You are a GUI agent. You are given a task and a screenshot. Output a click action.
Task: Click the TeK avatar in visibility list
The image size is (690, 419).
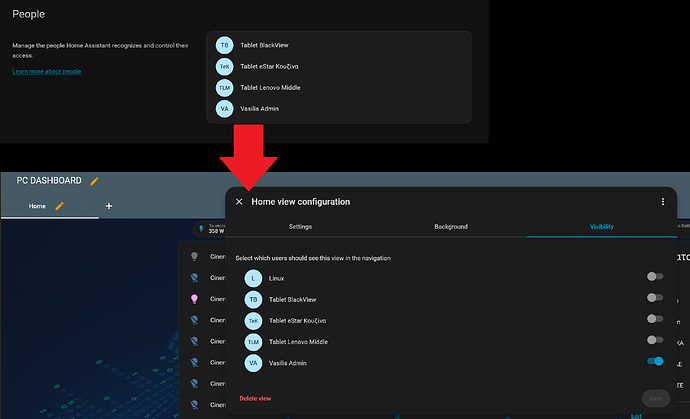pos(253,321)
